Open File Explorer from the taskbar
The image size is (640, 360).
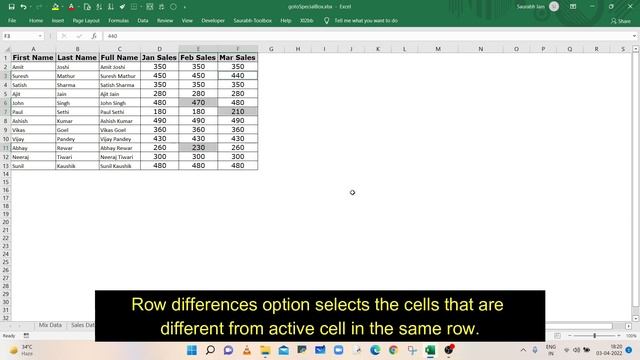coord(265,350)
